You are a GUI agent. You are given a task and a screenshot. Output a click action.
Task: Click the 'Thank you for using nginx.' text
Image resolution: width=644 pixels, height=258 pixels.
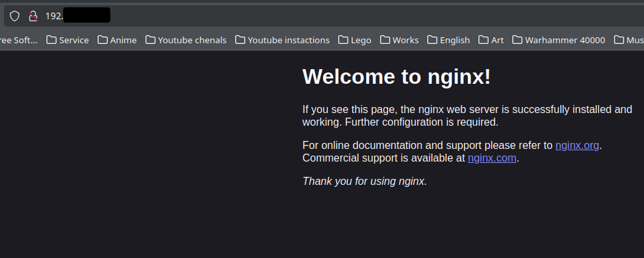click(365, 181)
